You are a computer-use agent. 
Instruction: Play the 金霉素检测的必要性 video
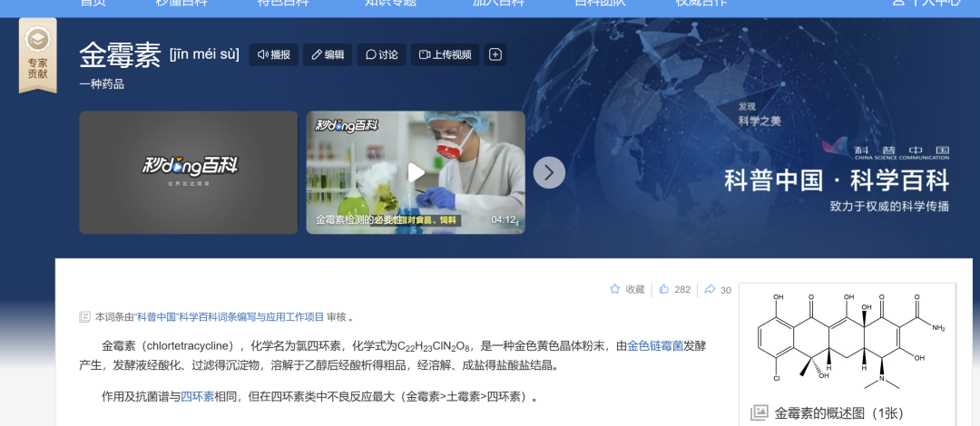416,172
